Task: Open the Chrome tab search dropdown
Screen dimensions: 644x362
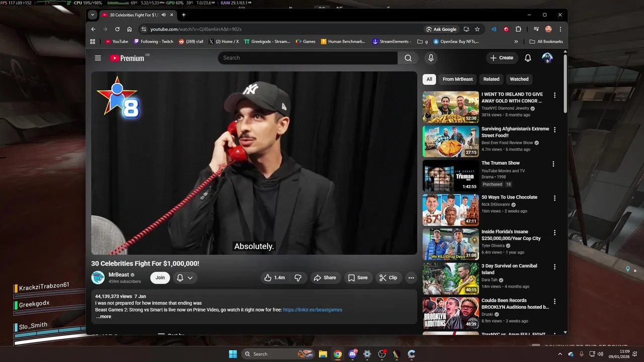Action: point(93,15)
